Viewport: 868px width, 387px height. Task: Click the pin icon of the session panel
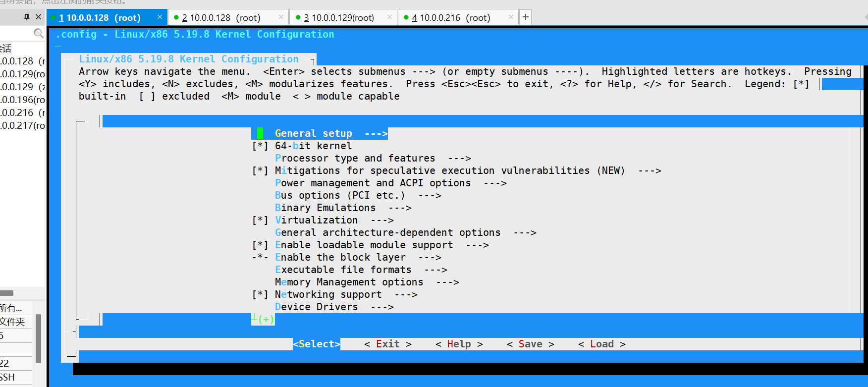(27, 17)
